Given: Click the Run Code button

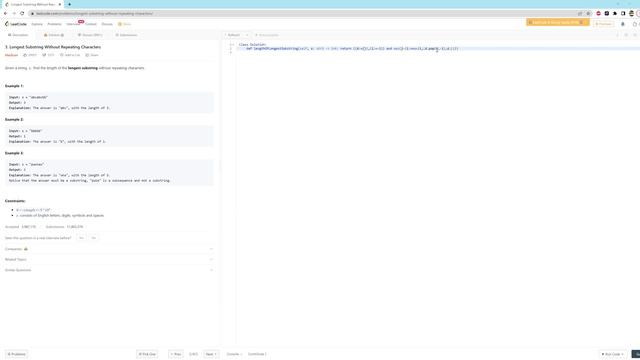Looking at the screenshot, I should point(613,354).
